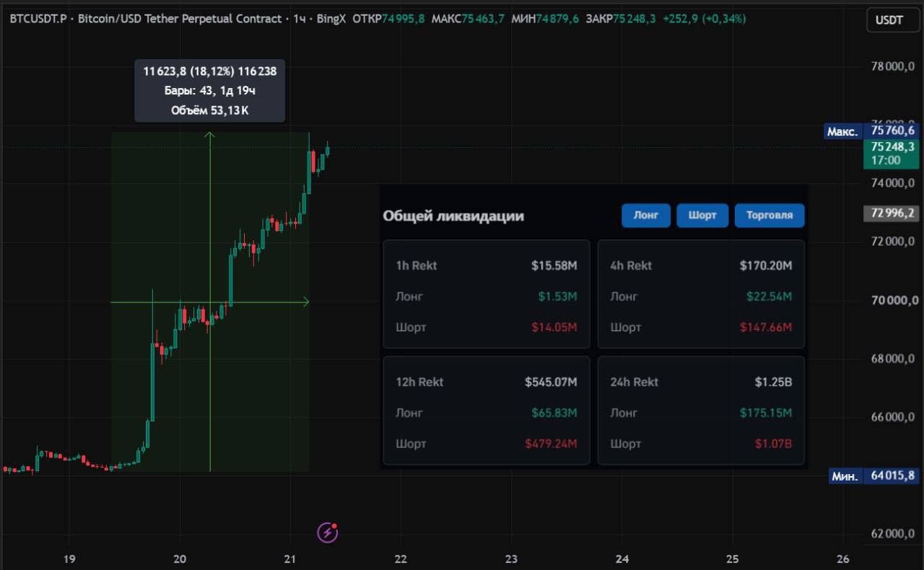Viewport: 924px width, 570px height.
Task: Click the 4h short value $147.66M
Action: 766,328
